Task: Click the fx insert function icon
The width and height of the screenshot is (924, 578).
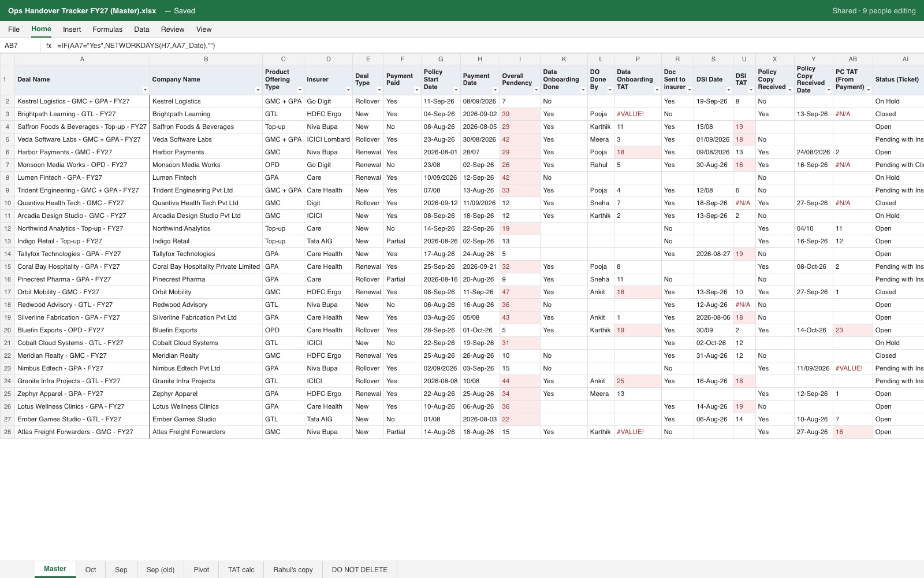Action: click(49, 46)
